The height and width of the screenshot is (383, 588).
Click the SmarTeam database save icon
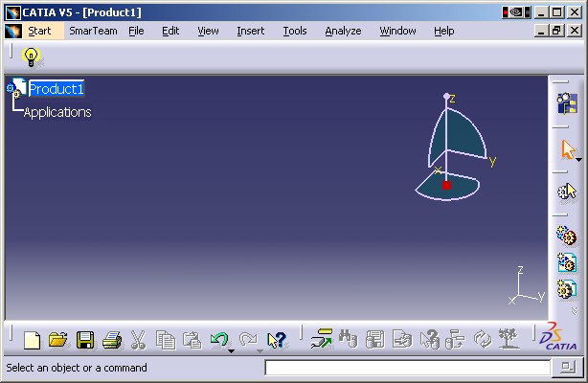point(374,339)
